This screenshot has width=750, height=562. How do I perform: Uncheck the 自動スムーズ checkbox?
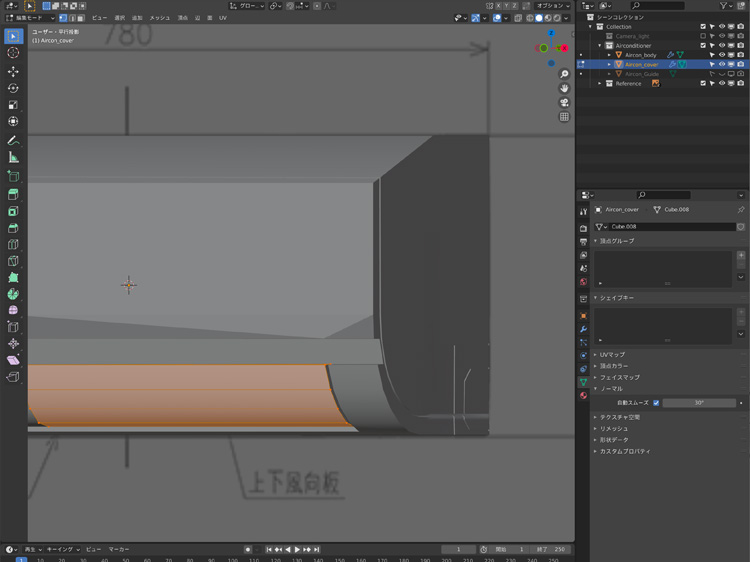pyautogui.click(x=656, y=402)
